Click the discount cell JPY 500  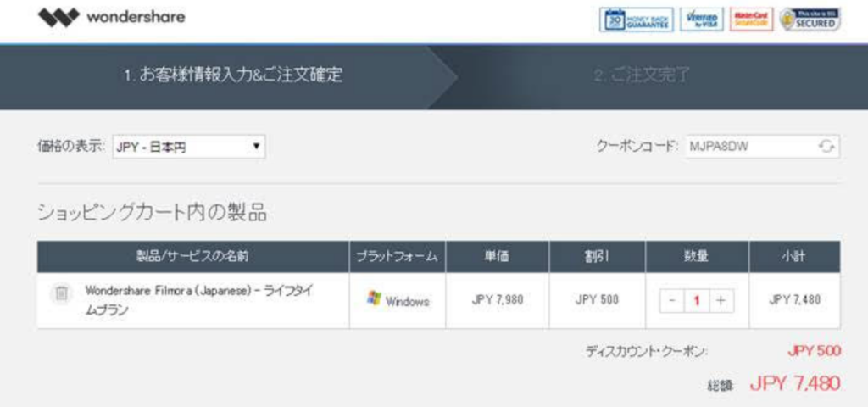(597, 300)
